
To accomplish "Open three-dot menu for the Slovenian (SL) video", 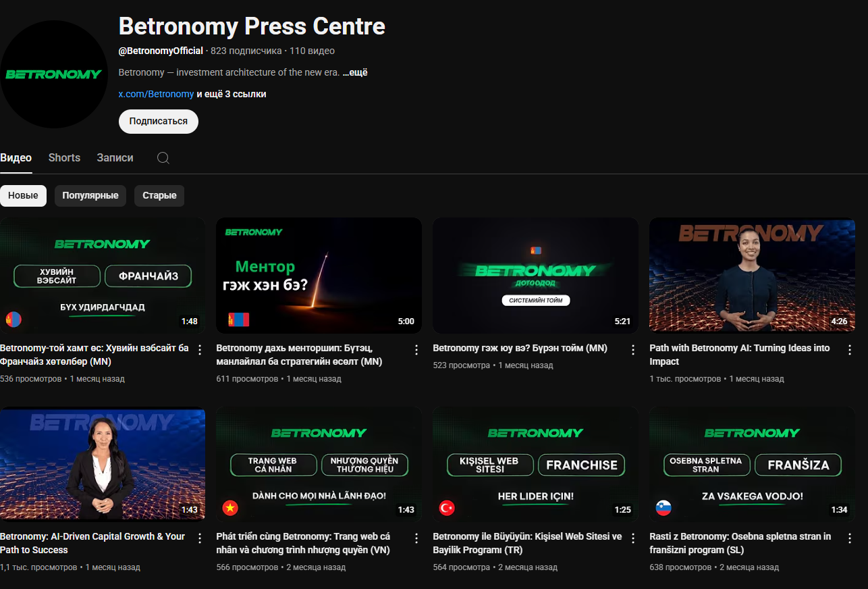I will click(x=849, y=538).
